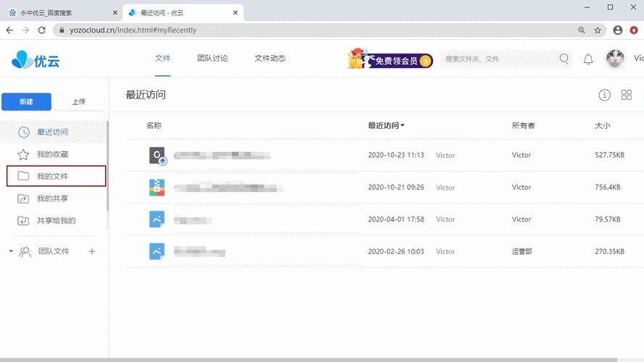Open zip file icon dated 2020-10-21 09:26
This screenshot has height=362, width=644.
pyautogui.click(x=157, y=188)
